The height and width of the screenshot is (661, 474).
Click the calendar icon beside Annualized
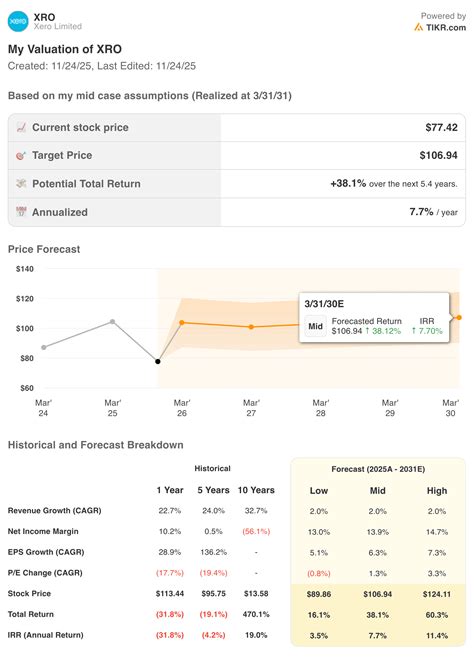[x=21, y=212]
